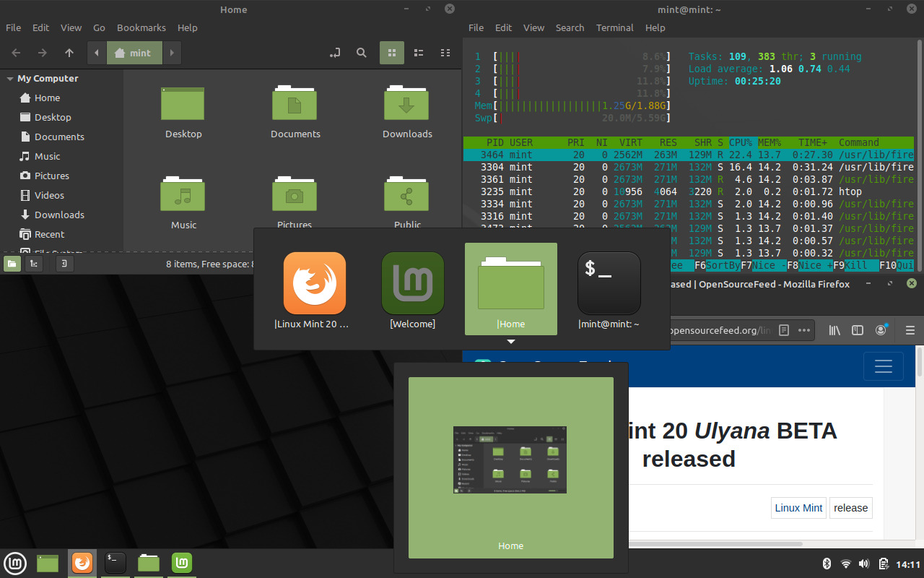Open Firefox account menu

[881, 330]
